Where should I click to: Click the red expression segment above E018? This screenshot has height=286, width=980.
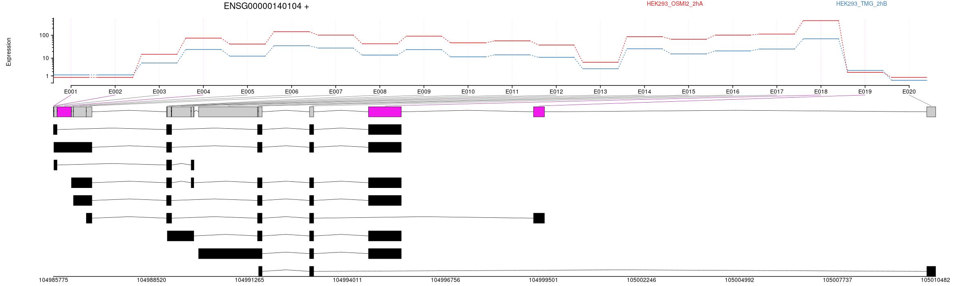tap(821, 20)
